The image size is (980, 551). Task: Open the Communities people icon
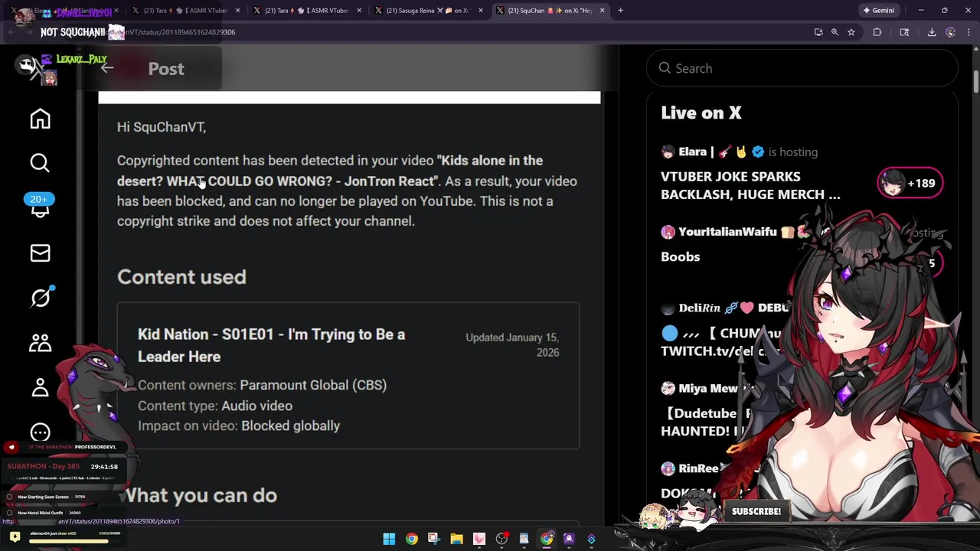(40, 343)
